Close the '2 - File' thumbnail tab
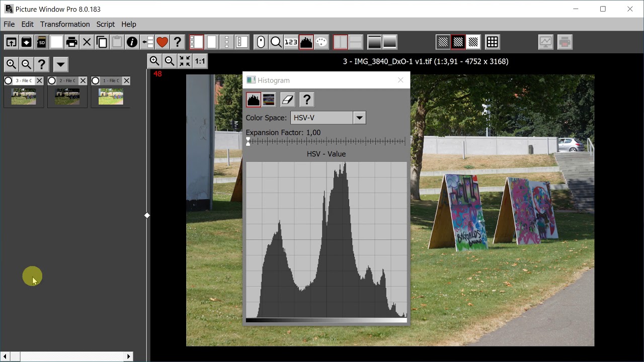Viewport: 644px width, 362px height. (83, 81)
